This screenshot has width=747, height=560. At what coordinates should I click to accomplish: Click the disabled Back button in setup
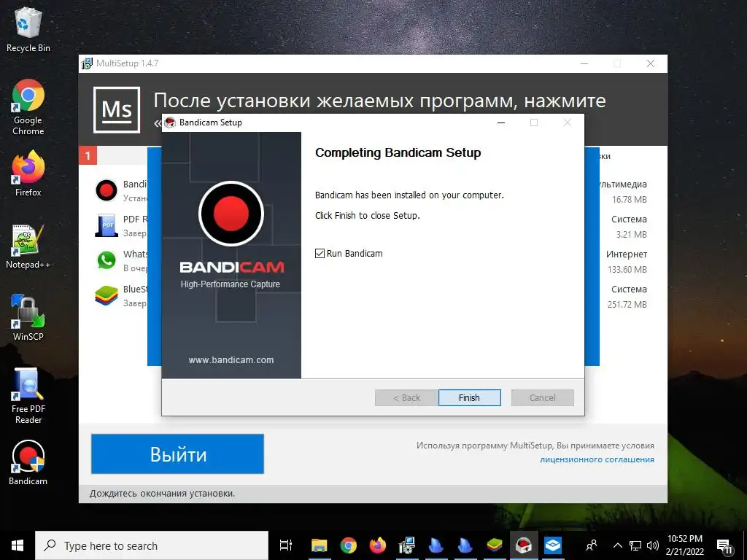pos(406,397)
